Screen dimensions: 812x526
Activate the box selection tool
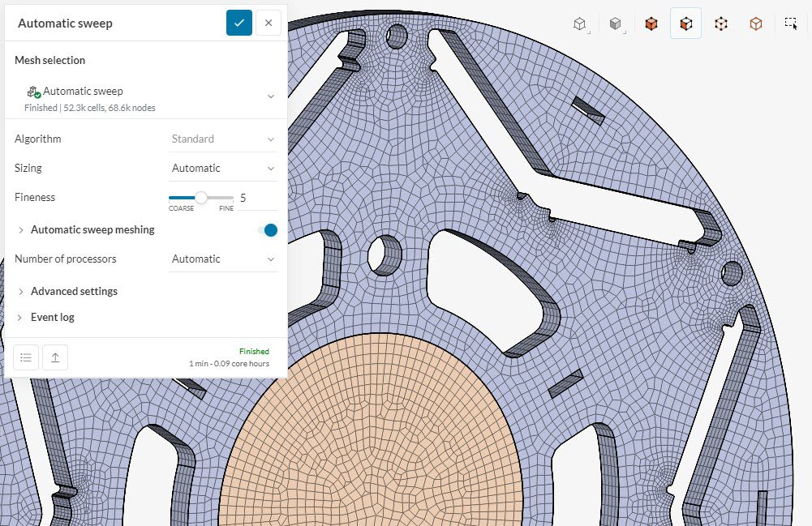[791, 24]
